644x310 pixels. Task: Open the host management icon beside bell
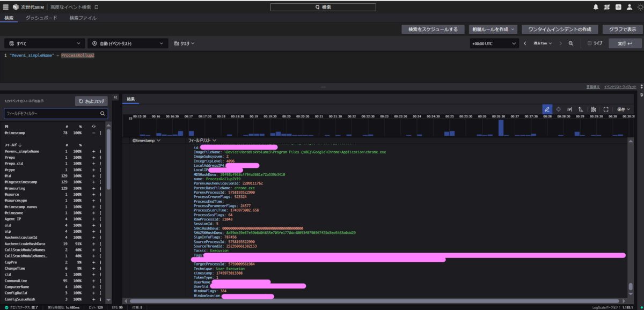click(607, 7)
